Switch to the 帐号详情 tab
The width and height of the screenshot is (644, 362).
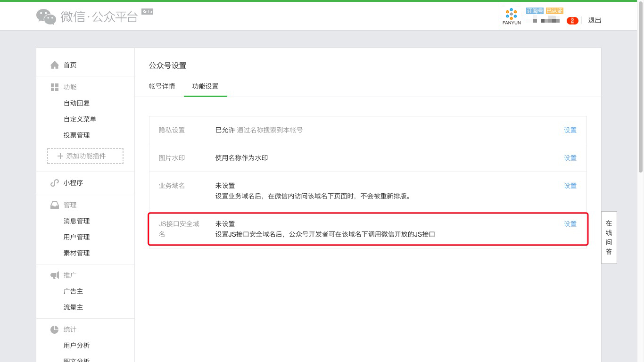point(161,86)
